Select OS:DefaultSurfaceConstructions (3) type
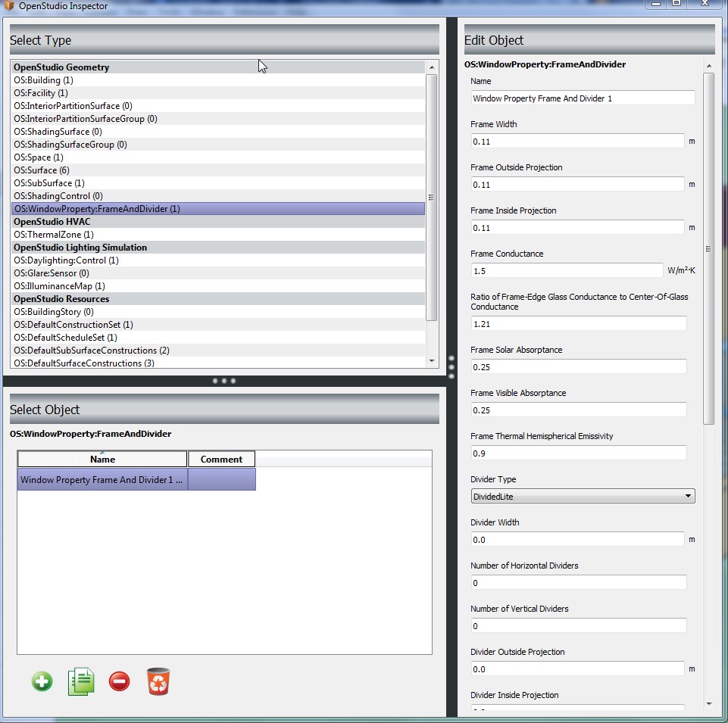Image resolution: width=728 pixels, height=723 pixels. (x=217, y=363)
